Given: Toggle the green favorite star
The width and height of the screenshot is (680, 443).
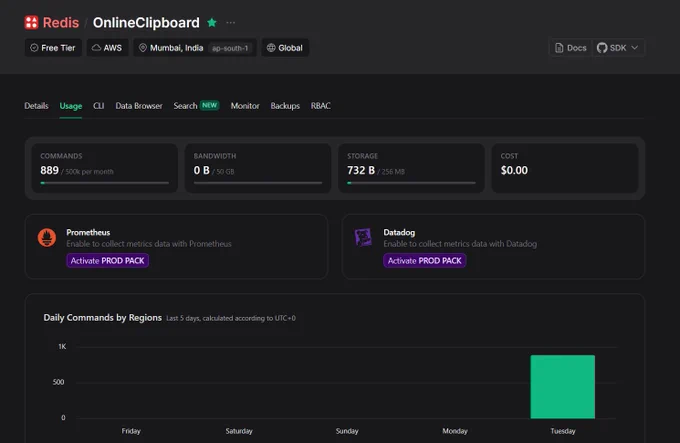Looking at the screenshot, I should tap(212, 23).
